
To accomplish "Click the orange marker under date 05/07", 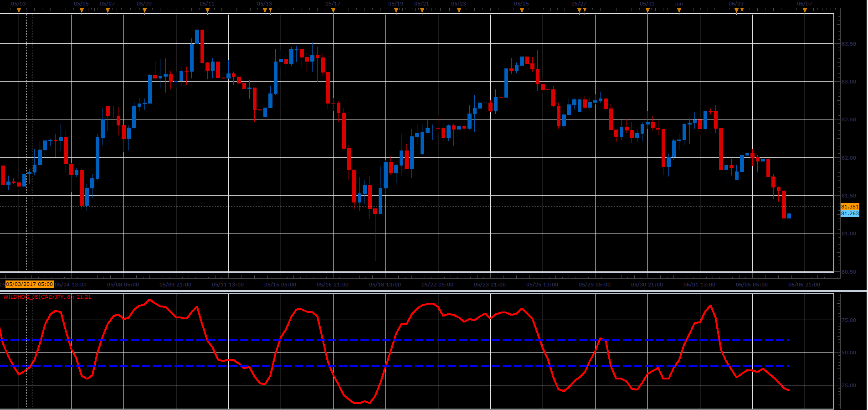I will click(x=108, y=10).
